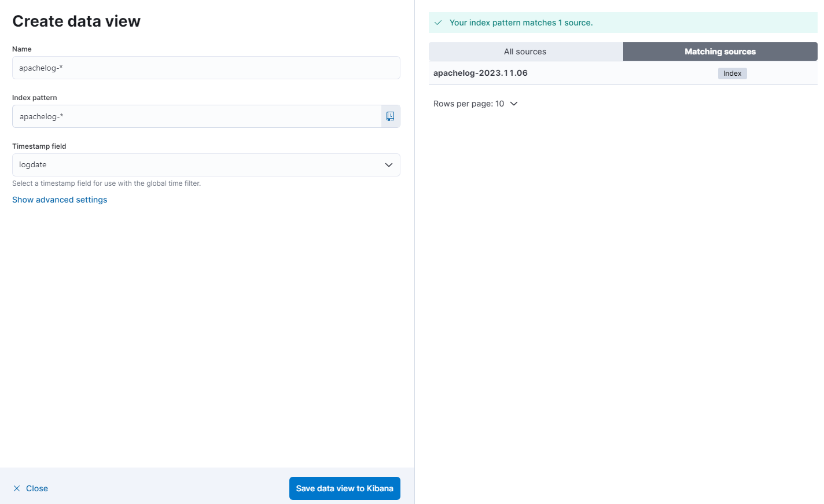
Task: Click the success checkmark icon
Action: point(438,23)
